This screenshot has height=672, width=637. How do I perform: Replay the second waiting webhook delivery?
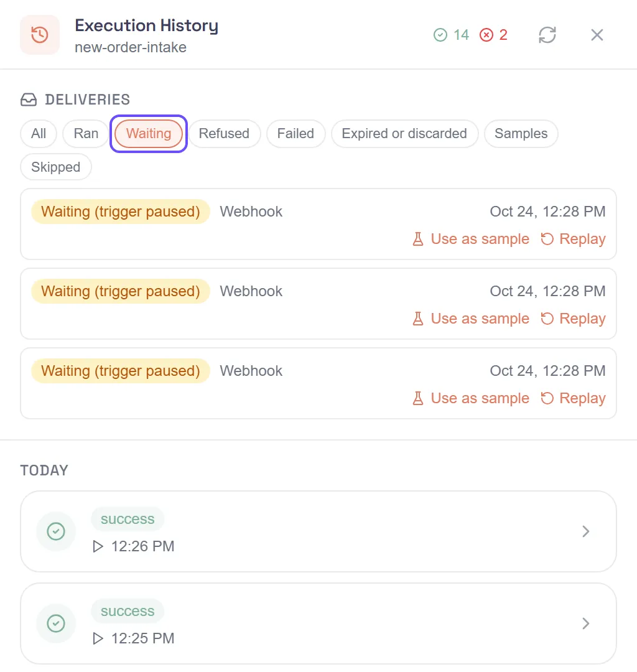(573, 319)
